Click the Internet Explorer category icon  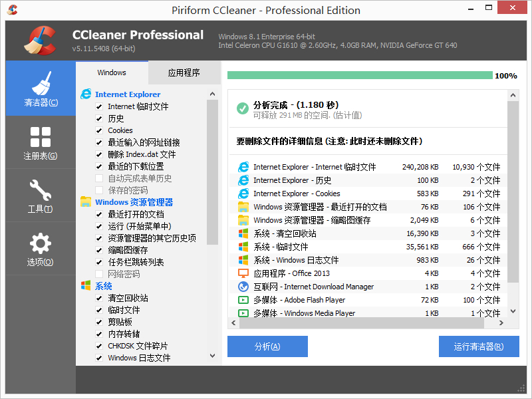86,94
